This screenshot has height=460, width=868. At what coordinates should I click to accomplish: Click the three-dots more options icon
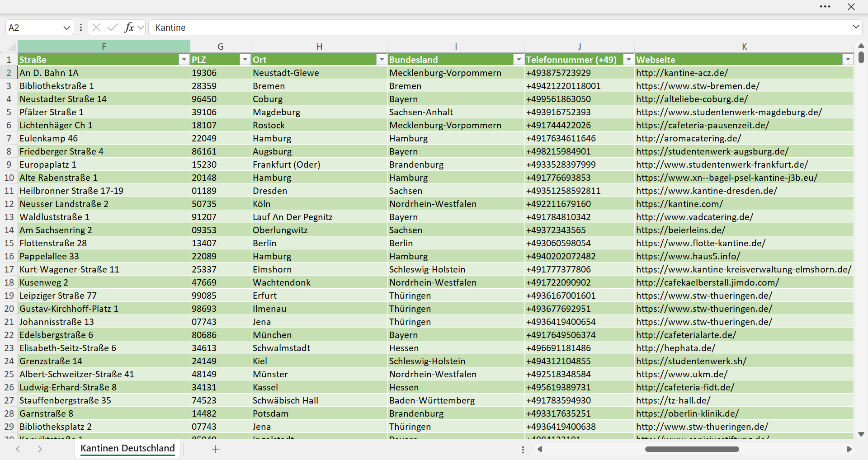point(825,7)
